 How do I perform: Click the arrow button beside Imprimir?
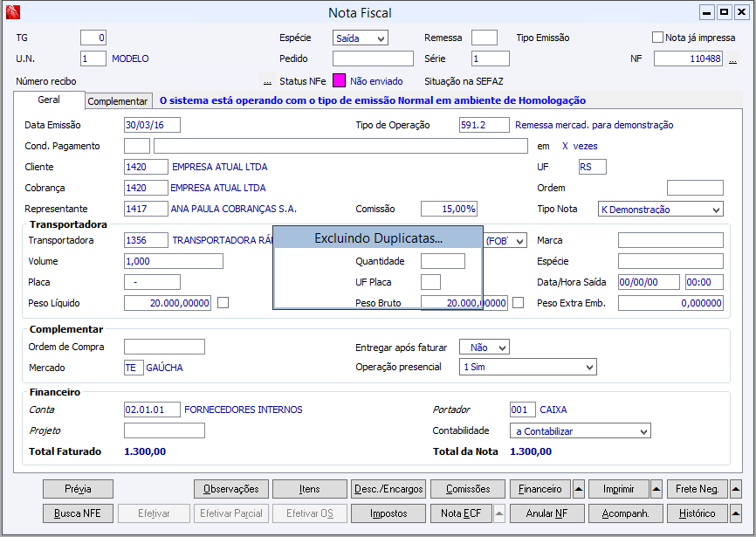656,489
